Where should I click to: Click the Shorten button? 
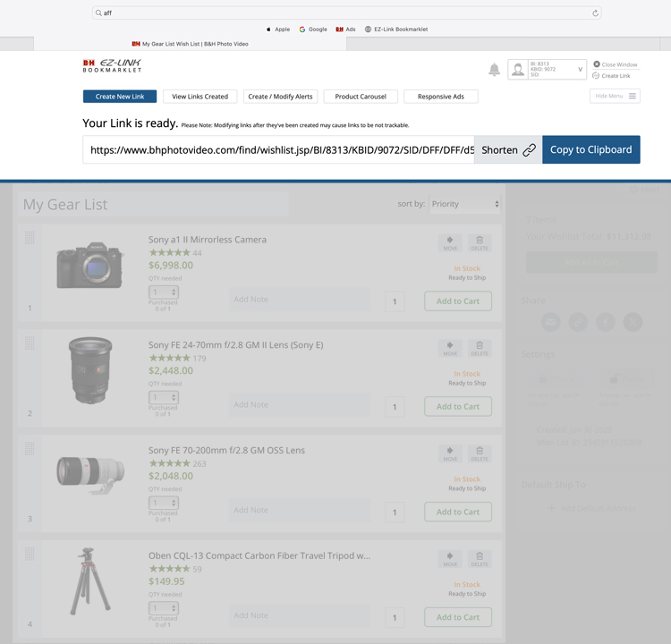(508, 149)
